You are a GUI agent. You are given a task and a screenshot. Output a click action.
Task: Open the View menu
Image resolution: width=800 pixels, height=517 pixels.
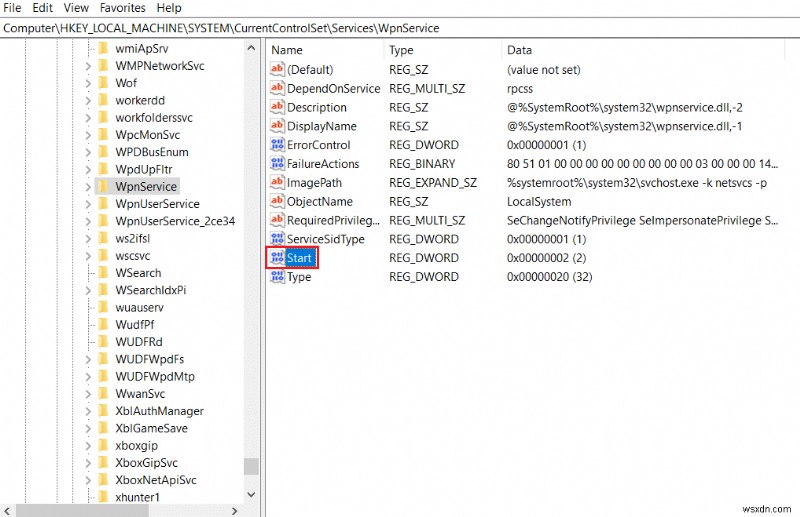tap(76, 8)
